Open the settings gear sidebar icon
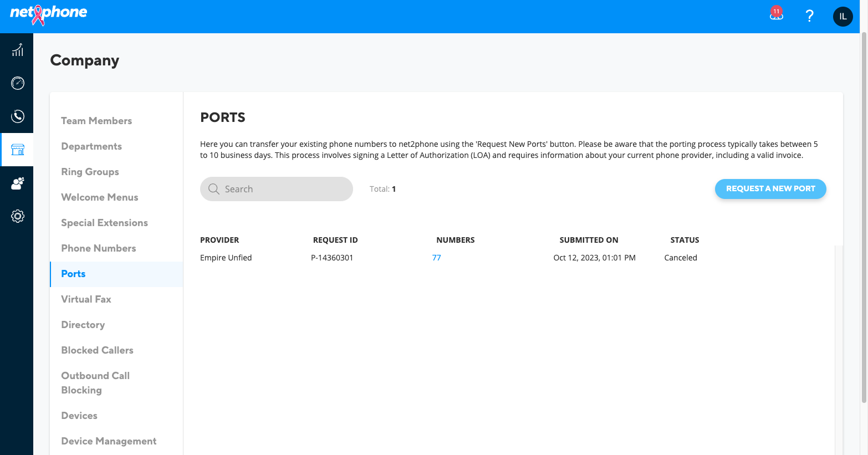The image size is (868, 455). click(18, 216)
